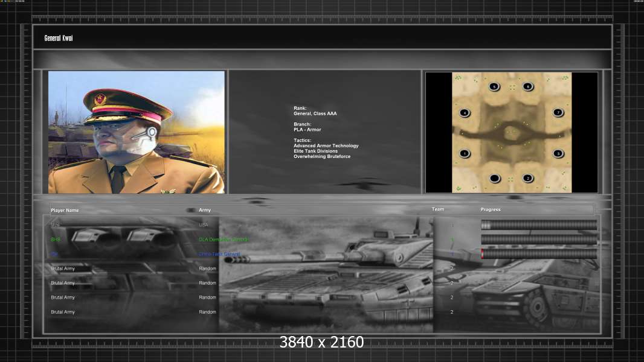The height and width of the screenshot is (362, 644).
Task: Click the "Progress" column header
Action: [x=491, y=209]
